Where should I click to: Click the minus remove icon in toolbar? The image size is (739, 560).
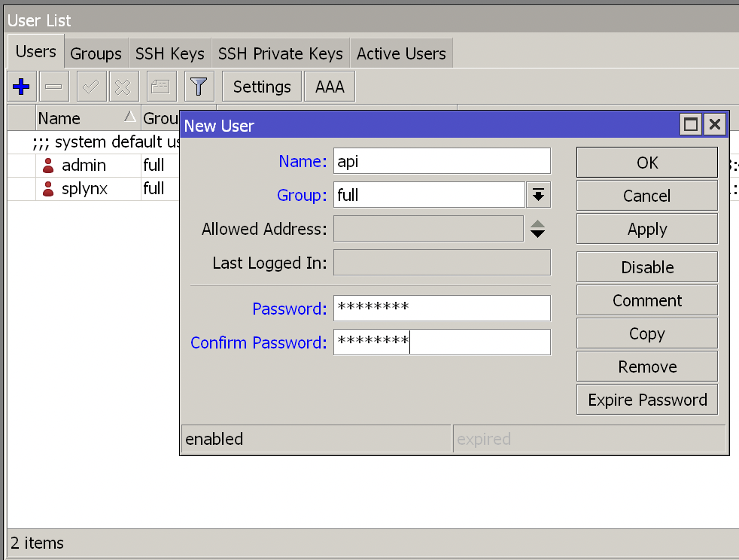53,87
